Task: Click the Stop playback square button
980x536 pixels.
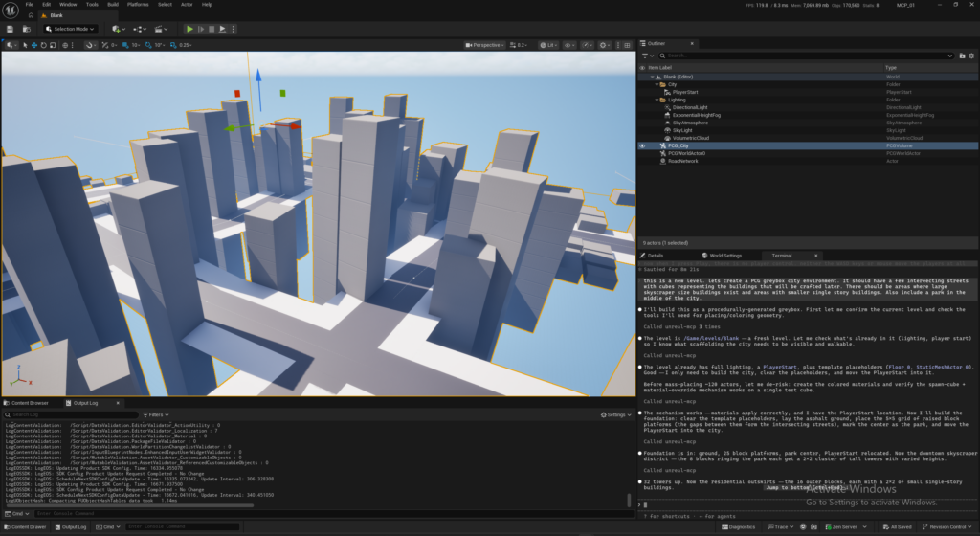Action: point(212,29)
